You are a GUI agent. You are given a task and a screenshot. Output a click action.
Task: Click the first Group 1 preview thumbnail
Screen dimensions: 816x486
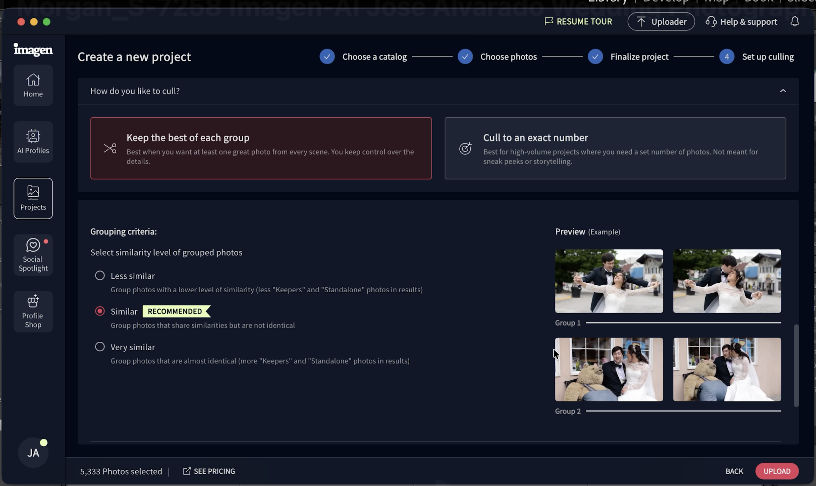[x=609, y=281]
